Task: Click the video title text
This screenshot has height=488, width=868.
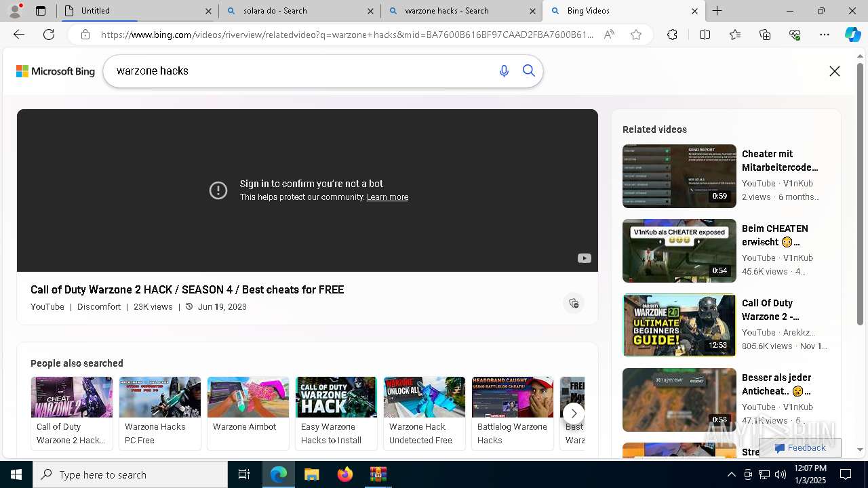Action: click(x=187, y=290)
